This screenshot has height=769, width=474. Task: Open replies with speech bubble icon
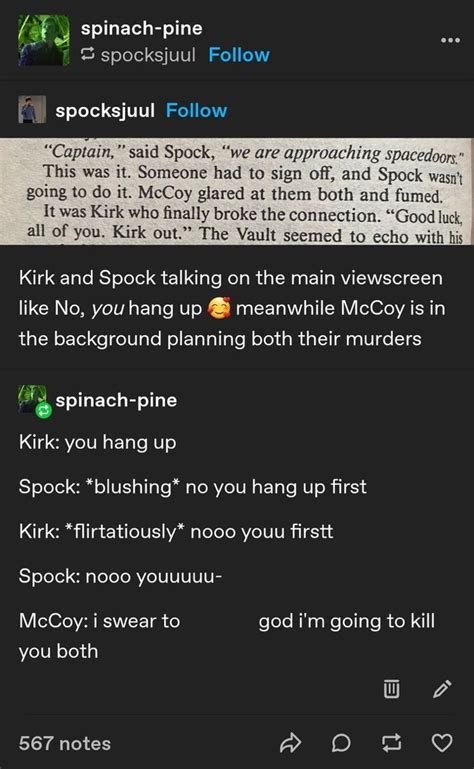pos(341,743)
